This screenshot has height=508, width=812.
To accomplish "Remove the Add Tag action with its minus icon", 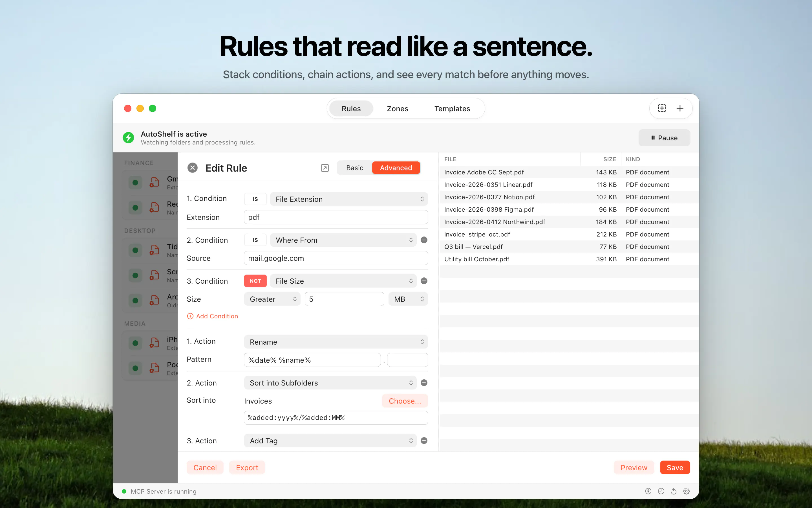I will click(x=424, y=441).
